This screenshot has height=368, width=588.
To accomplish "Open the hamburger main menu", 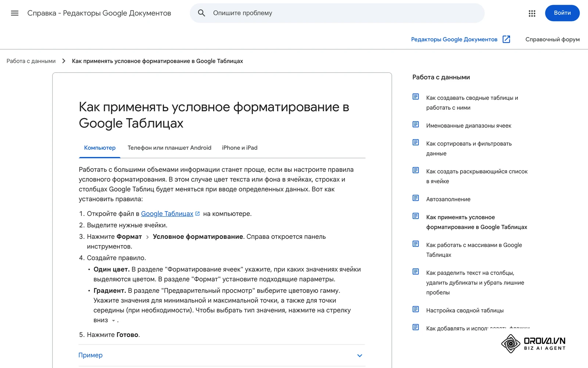I will point(15,13).
